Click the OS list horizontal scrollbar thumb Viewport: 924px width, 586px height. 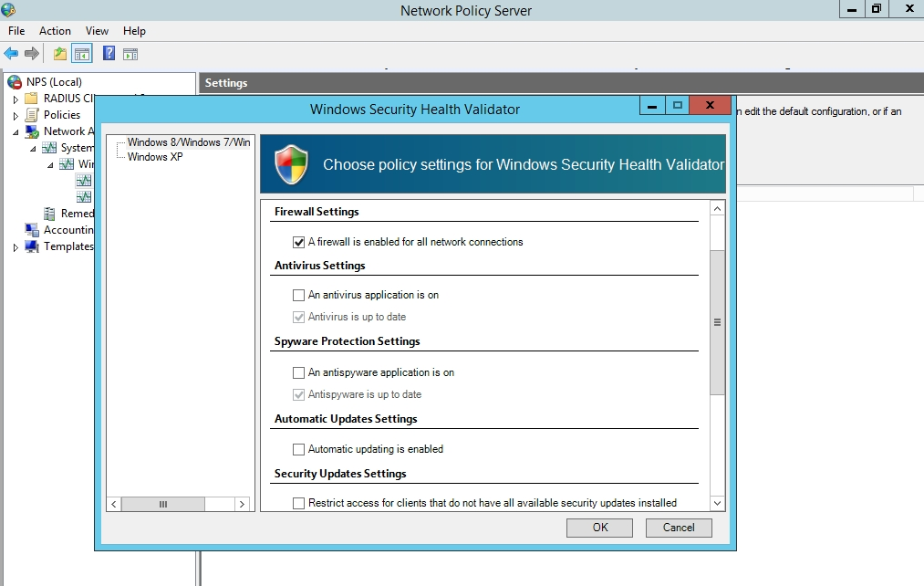[x=163, y=504]
